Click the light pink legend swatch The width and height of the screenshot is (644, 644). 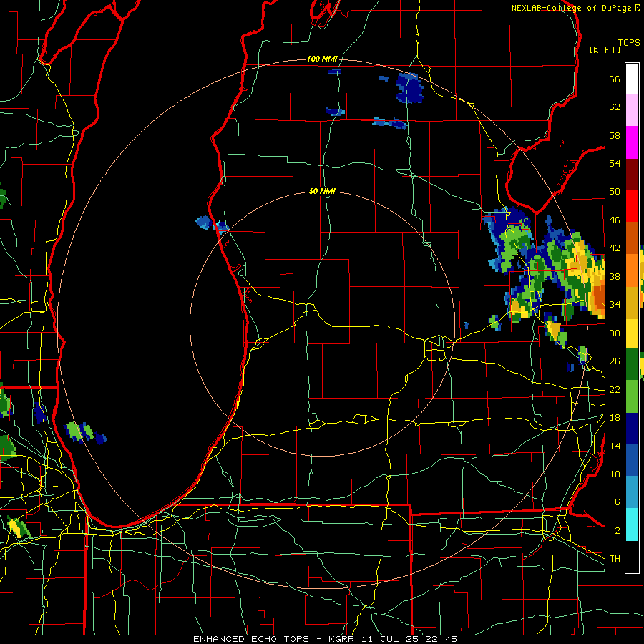632,110
